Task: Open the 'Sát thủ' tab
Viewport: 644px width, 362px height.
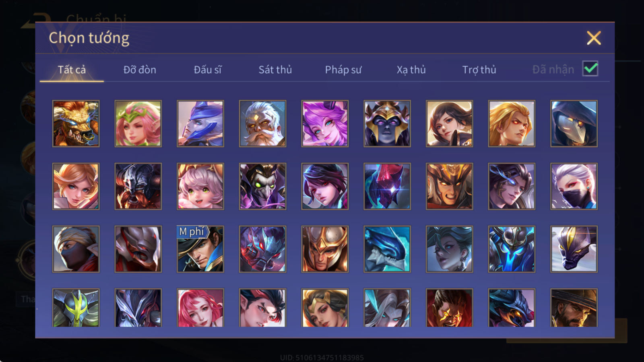Action: coord(275,70)
